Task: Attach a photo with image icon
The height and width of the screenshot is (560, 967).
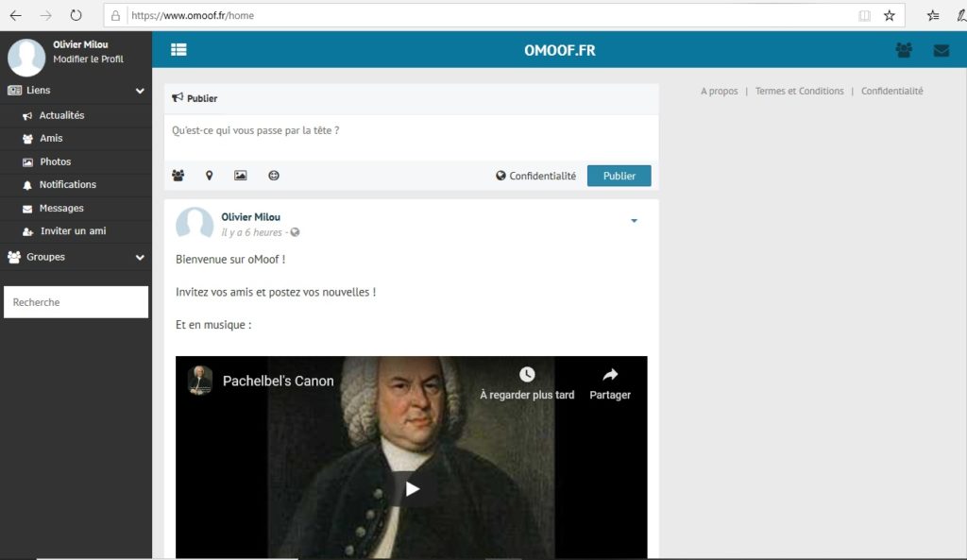Action: (x=241, y=176)
